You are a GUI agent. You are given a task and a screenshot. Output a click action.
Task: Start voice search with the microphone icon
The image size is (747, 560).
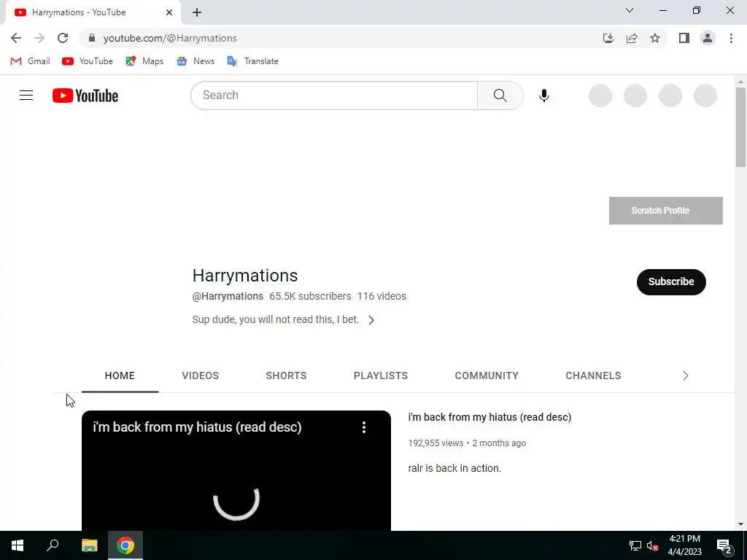click(x=544, y=96)
